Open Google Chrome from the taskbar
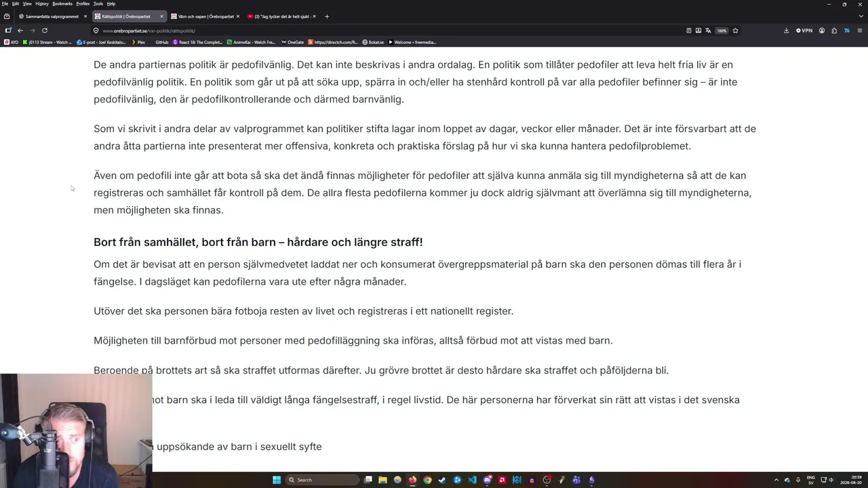The image size is (868, 488). coord(427,480)
